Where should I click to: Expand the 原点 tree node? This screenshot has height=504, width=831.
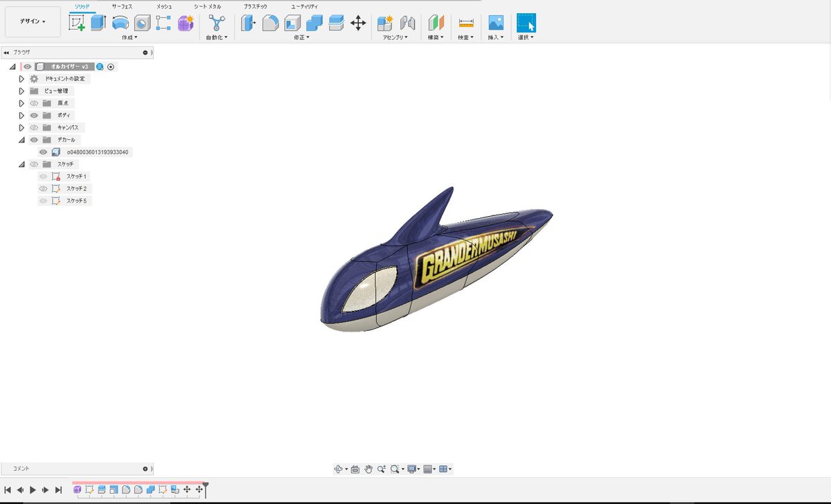pyautogui.click(x=21, y=103)
